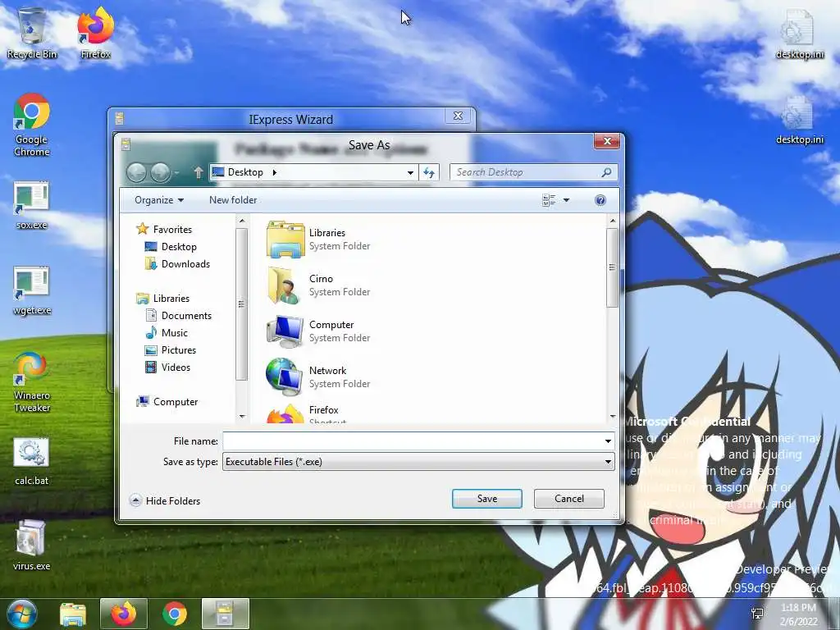Click the Forward arrow in Save As

pyautogui.click(x=160, y=172)
